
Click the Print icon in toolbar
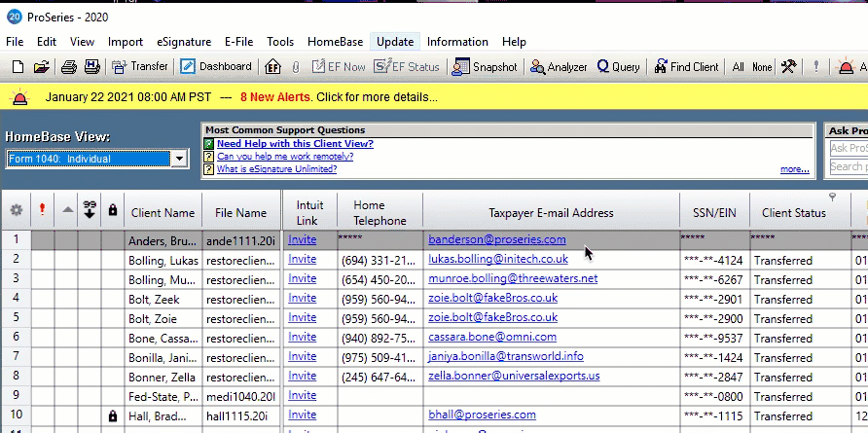[69, 67]
